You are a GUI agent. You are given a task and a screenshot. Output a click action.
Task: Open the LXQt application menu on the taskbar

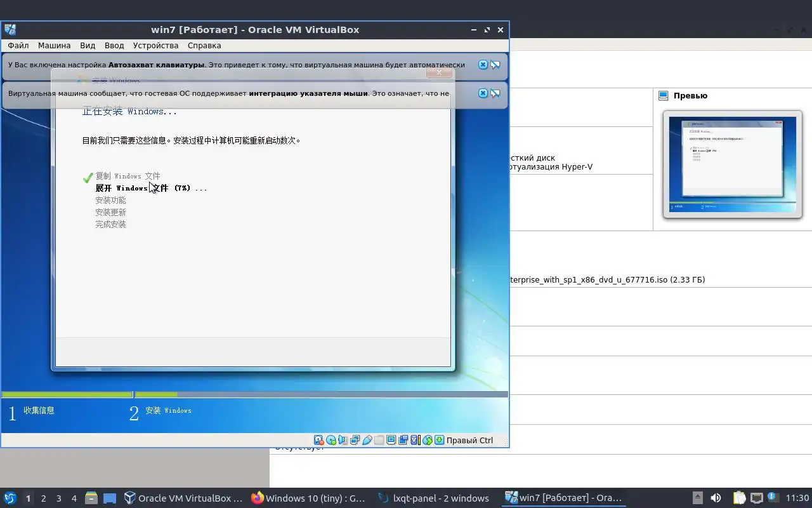[x=10, y=498]
